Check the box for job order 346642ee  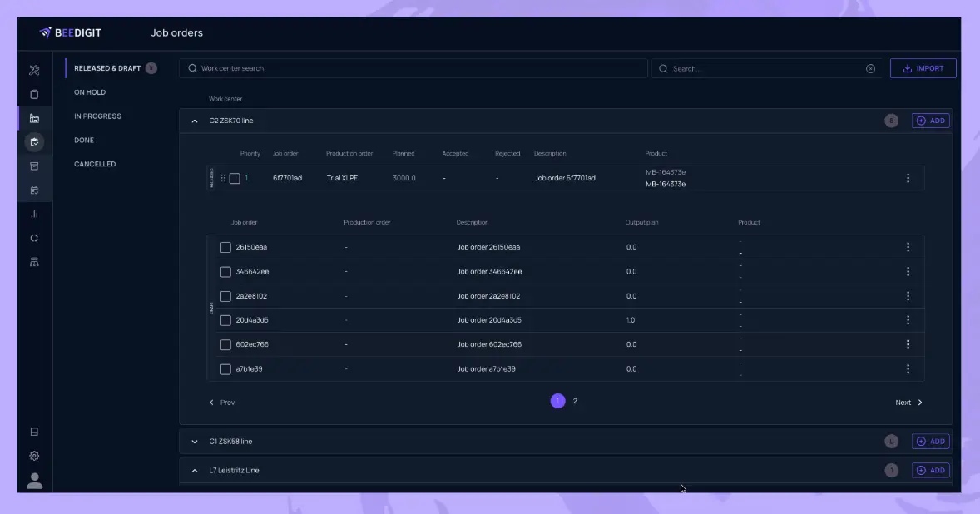[225, 272]
